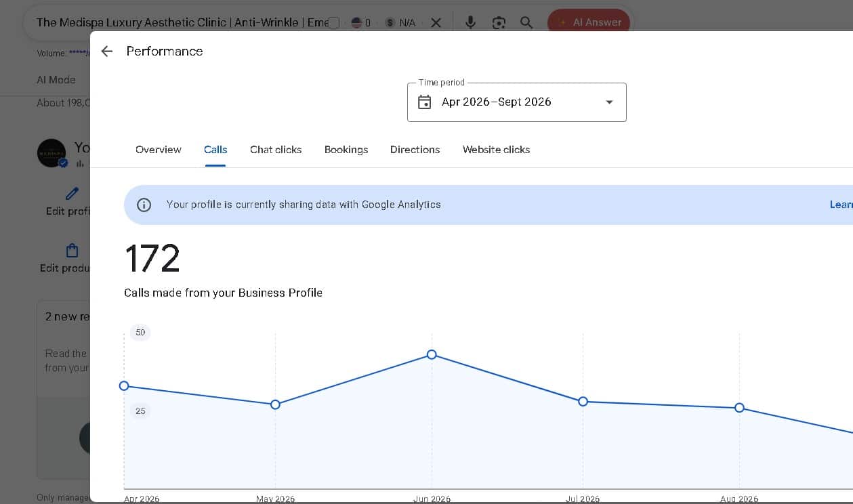Open Google Lens camera search icon

(x=499, y=22)
